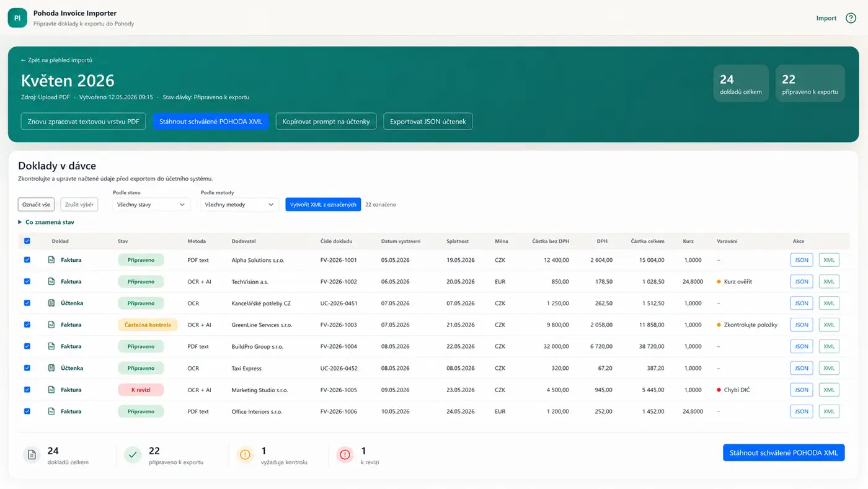
Task: Click the red k revizi alert icon
Action: pos(345,455)
